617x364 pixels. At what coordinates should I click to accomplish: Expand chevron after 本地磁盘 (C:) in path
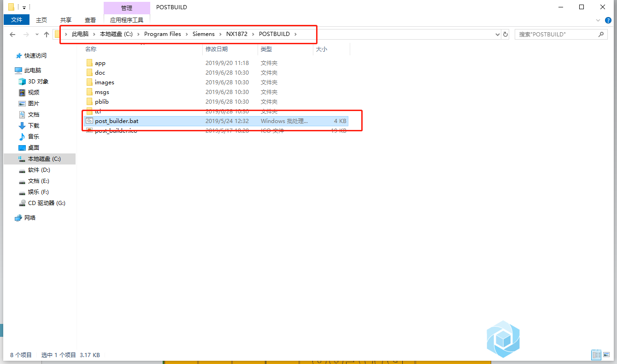click(138, 34)
